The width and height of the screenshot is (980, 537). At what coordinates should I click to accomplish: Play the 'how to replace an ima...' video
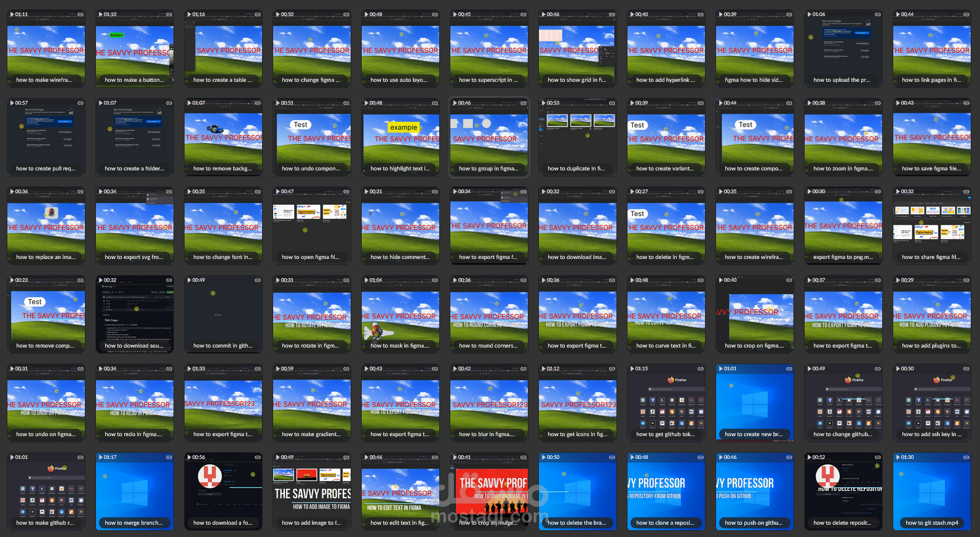click(12, 191)
